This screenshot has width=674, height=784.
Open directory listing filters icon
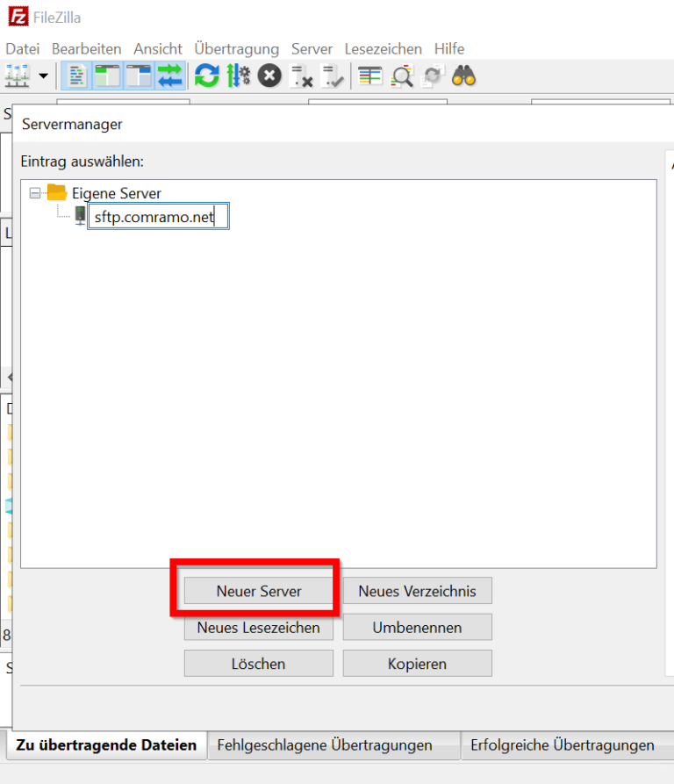[370, 76]
